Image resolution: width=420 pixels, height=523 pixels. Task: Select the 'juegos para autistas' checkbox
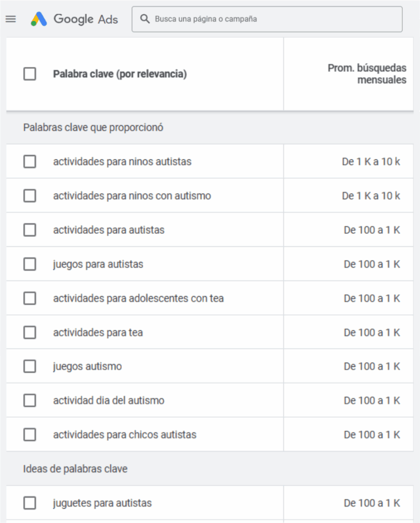[x=30, y=264]
